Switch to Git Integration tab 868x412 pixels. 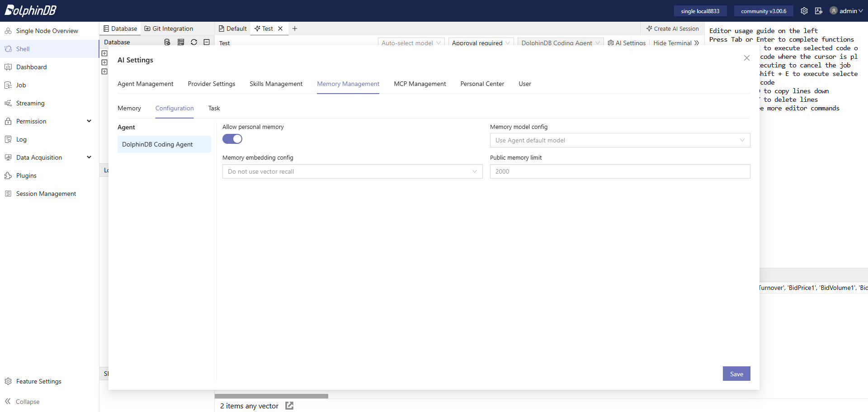pos(169,28)
